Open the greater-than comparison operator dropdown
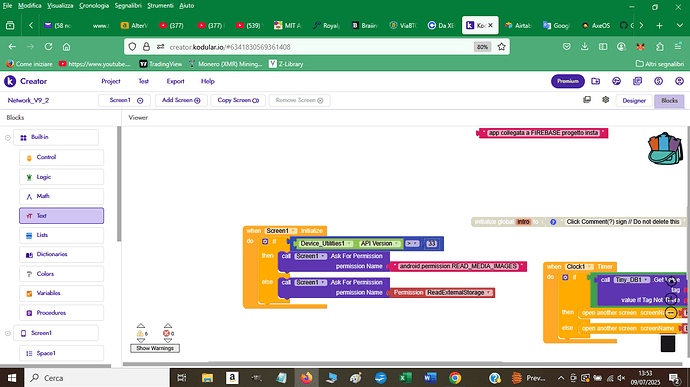 [412, 243]
